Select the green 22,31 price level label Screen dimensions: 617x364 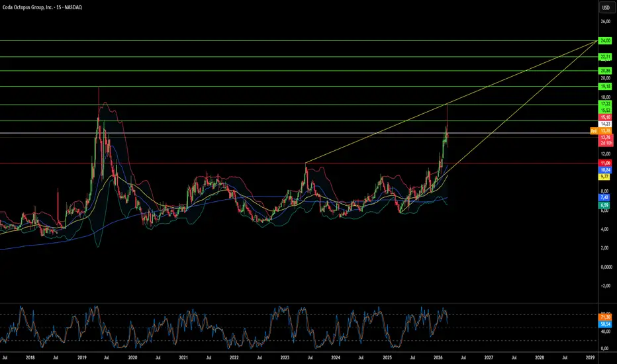(x=605, y=57)
